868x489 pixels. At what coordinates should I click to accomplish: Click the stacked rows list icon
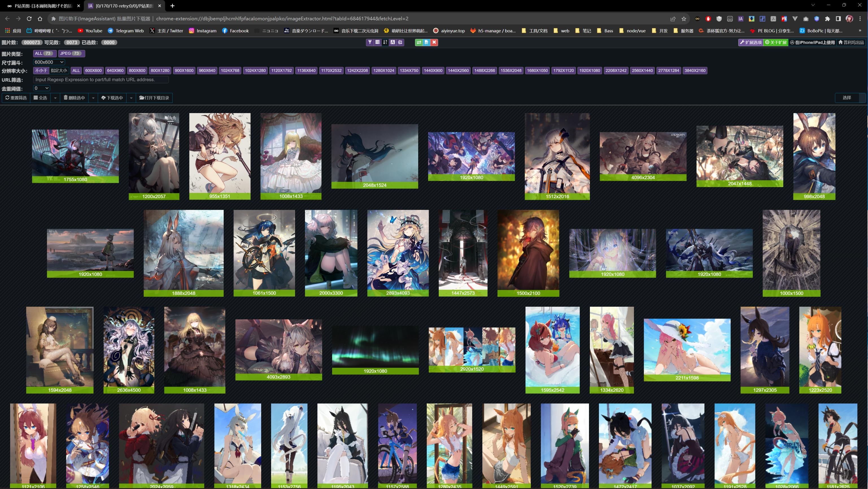point(378,42)
